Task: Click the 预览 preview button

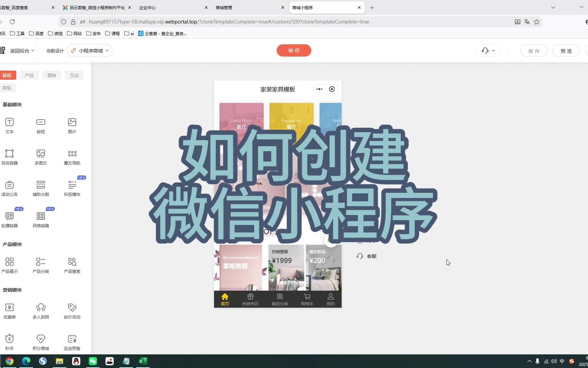Action: [x=566, y=51]
